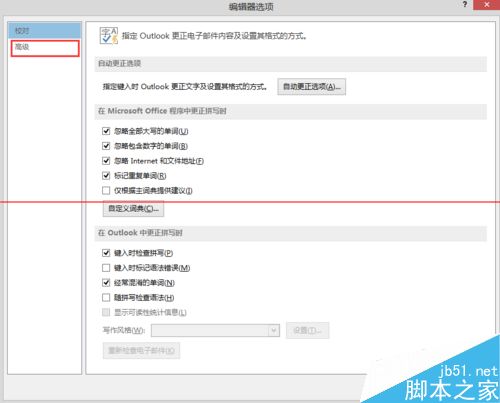500x403 pixels.
Task: Toggle 经常混淆的单词(N) checkbox
Action: point(106,283)
